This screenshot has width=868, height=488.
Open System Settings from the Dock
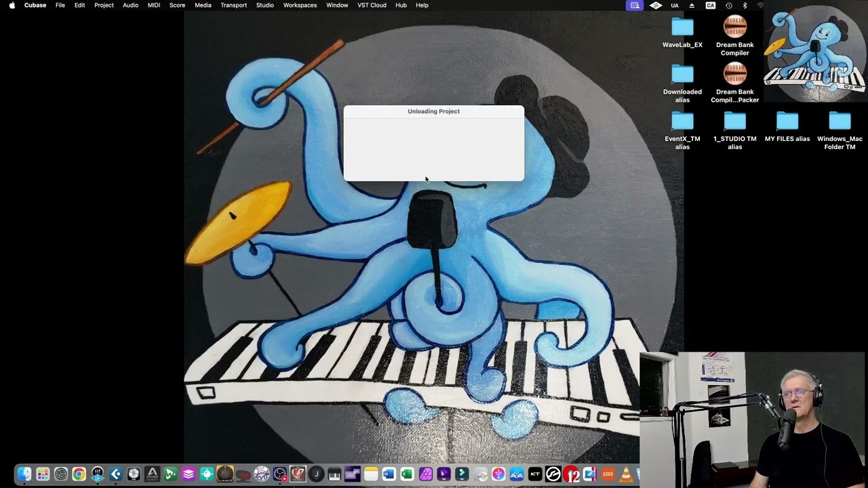[x=61, y=474]
